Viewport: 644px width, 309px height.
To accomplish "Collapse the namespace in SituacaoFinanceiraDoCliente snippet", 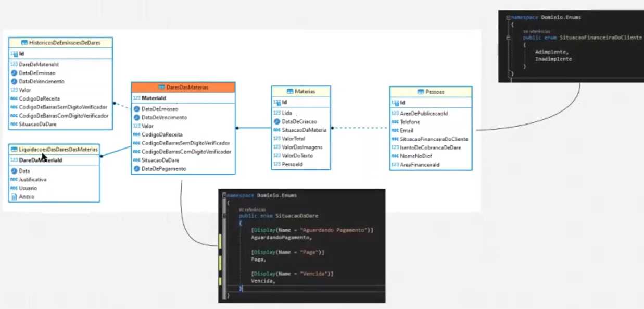I will pos(507,17).
